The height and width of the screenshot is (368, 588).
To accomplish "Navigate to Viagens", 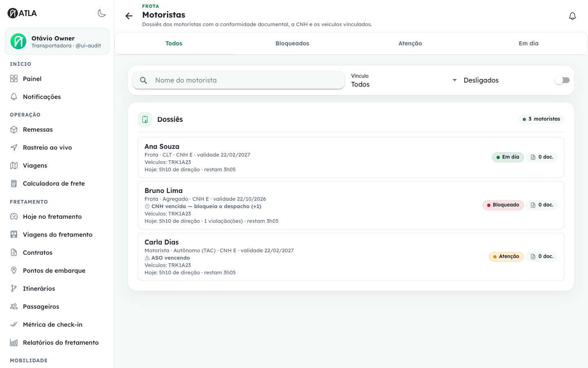I will pyautogui.click(x=57, y=166).
